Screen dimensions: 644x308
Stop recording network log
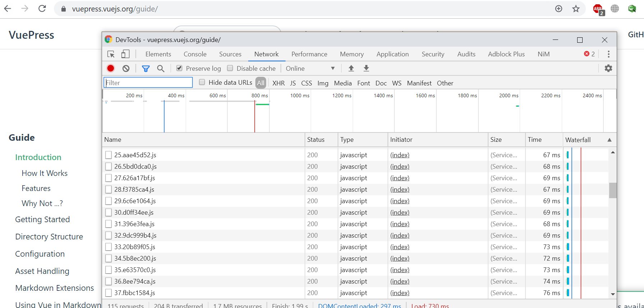pyautogui.click(x=111, y=68)
